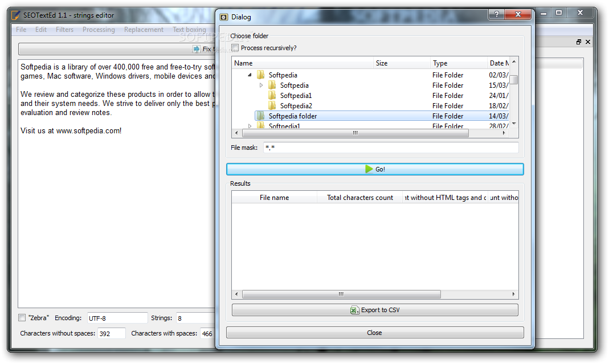Image resolution: width=609 pixels, height=364 pixels.
Task: Sort folder list by Name column
Action: 303,63
